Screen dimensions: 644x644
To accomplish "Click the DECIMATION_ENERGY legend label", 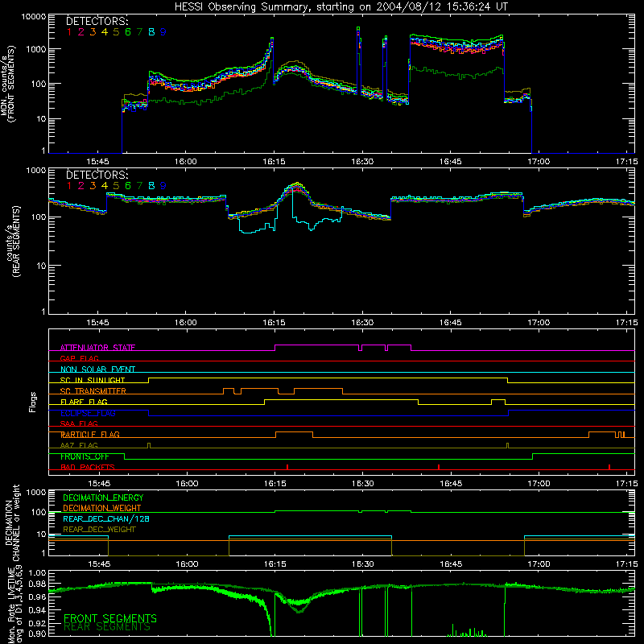I will [x=103, y=497].
